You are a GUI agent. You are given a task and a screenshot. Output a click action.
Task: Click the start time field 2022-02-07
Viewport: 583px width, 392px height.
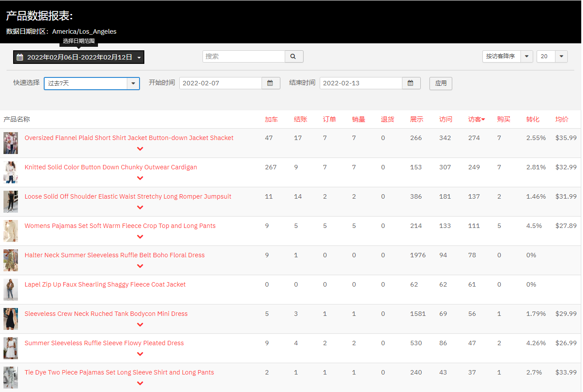pyautogui.click(x=221, y=83)
